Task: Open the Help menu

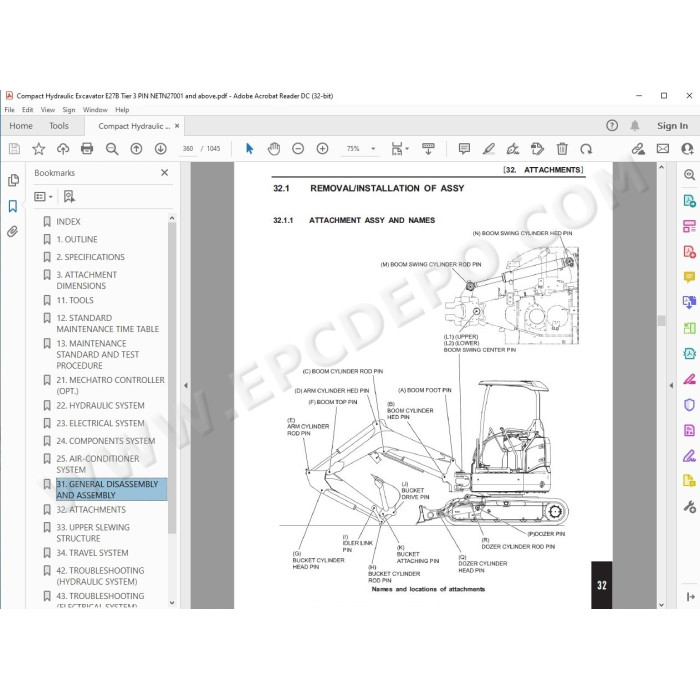Action: pos(122,110)
